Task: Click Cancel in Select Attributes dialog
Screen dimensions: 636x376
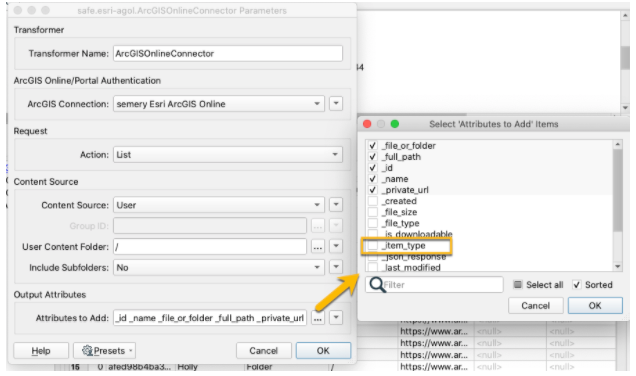Action: point(535,305)
